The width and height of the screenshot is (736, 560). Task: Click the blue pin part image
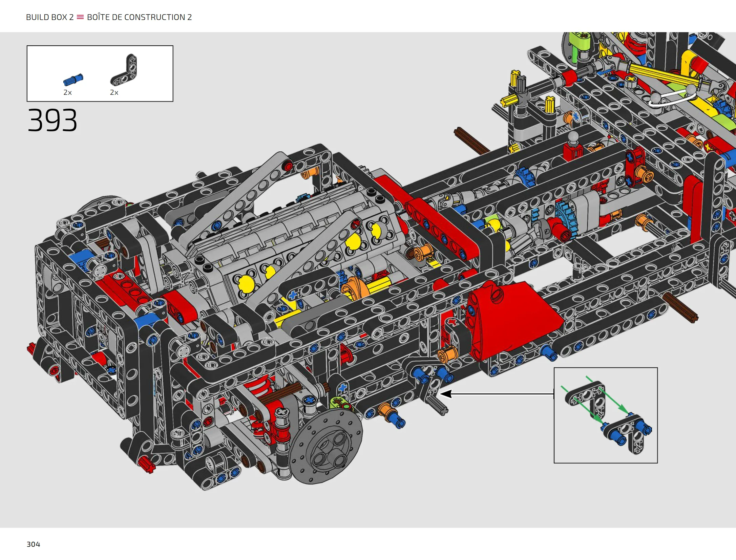73,80
